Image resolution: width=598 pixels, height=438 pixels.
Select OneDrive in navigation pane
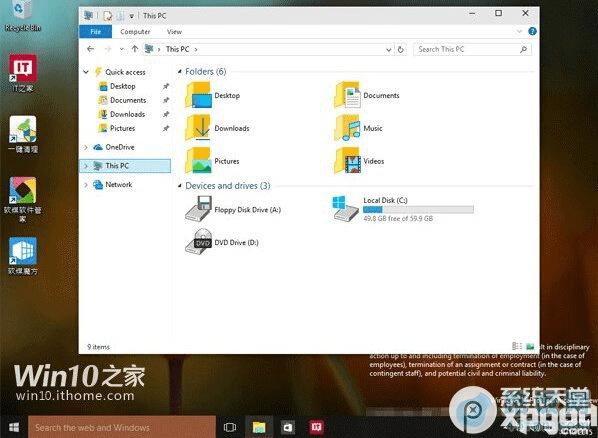[120, 147]
